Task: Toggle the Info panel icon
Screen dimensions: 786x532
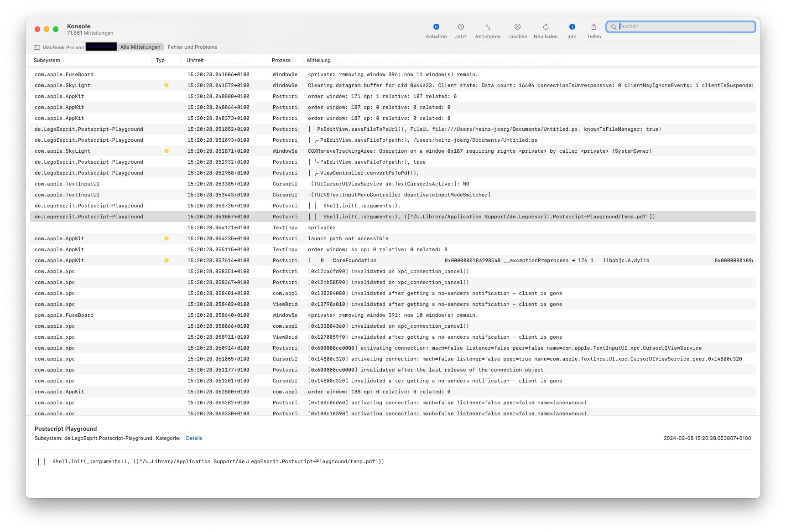Action: tap(572, 27)
